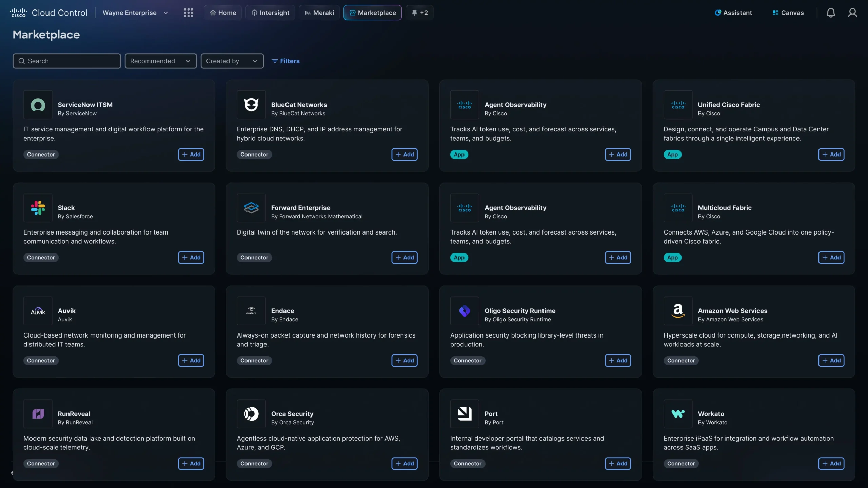Add the Workato connector
The image size is (868, 488).
tap(831, 464)
